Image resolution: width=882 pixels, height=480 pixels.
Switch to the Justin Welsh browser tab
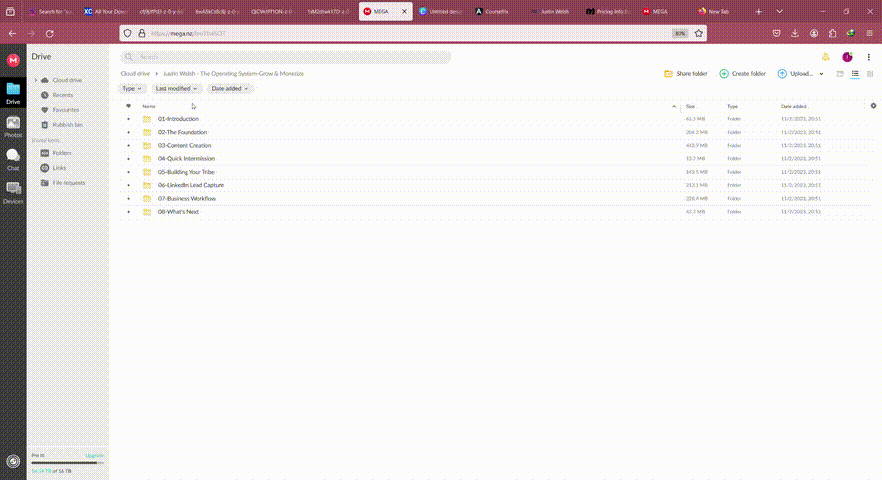click(552, 11)
